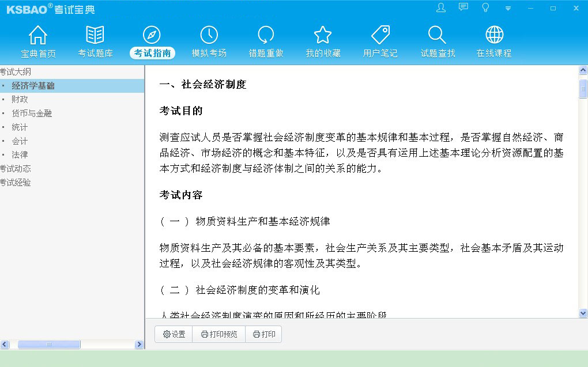Click the 考试内容 subheading
Screen dimensions: 588x367
(x=181, y=195)
